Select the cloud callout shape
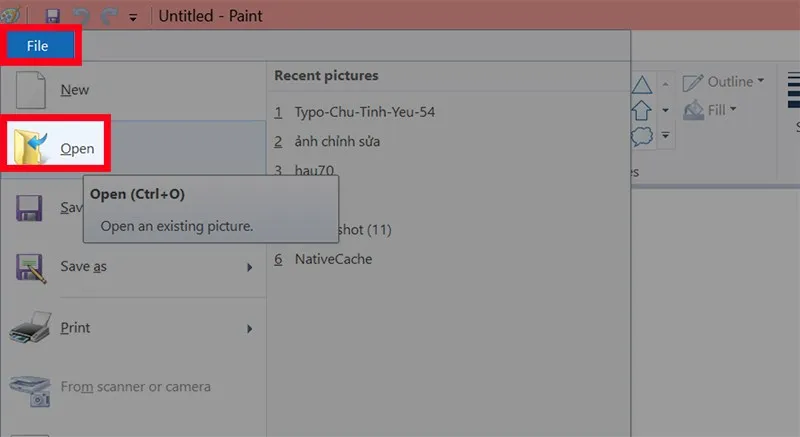 (642, 134)
